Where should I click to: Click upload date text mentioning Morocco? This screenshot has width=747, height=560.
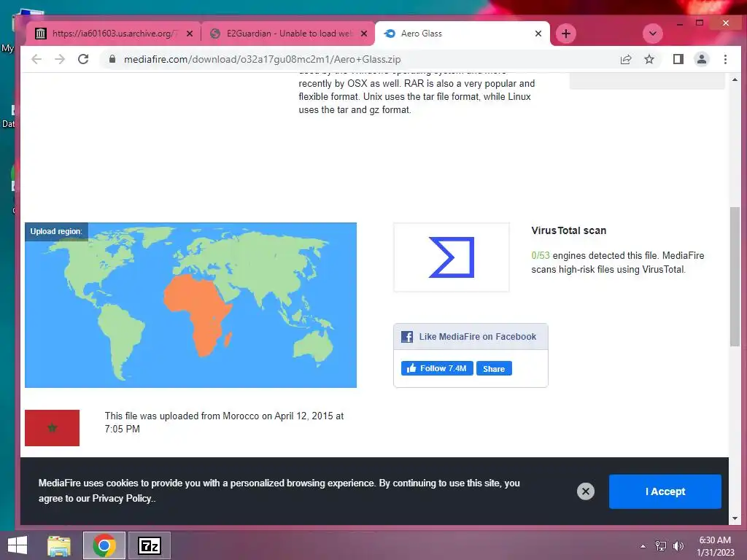(224, 422)
